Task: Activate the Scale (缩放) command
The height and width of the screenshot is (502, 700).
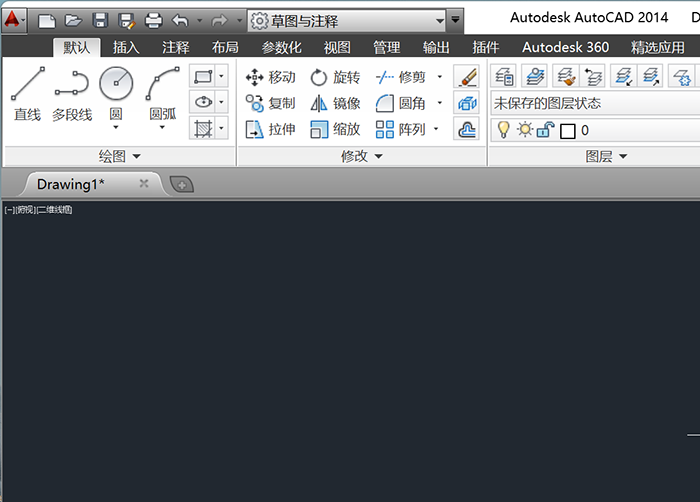Action: pos(335,130)
